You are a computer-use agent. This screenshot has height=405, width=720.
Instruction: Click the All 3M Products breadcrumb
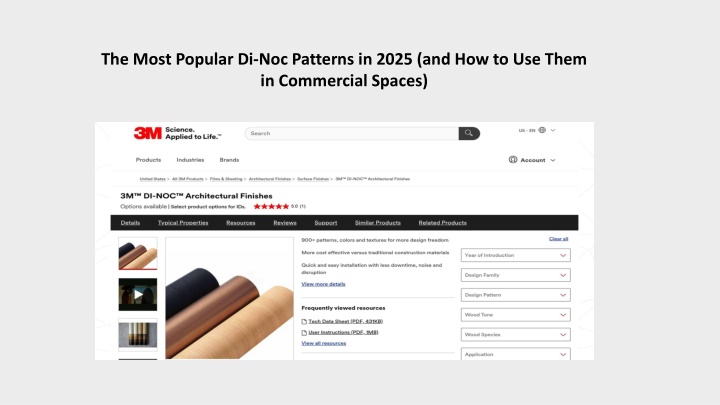187,179
